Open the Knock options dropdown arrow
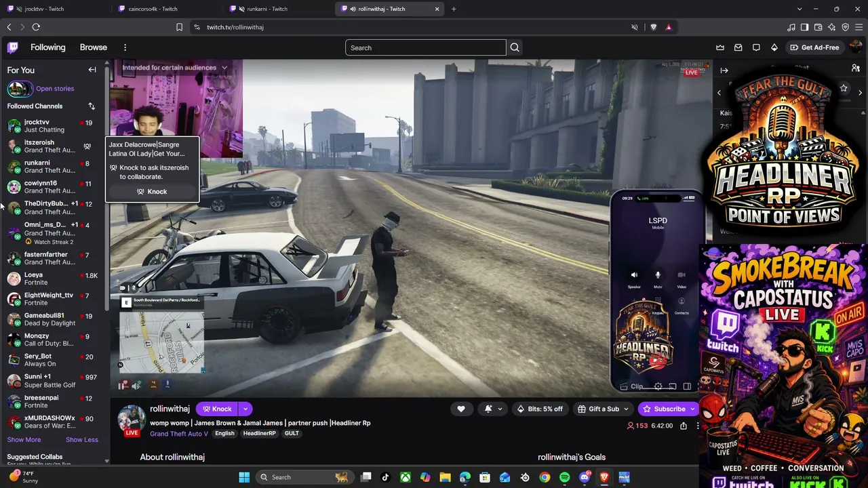Screen dimensions: 868x488 (x=245, y=409)
